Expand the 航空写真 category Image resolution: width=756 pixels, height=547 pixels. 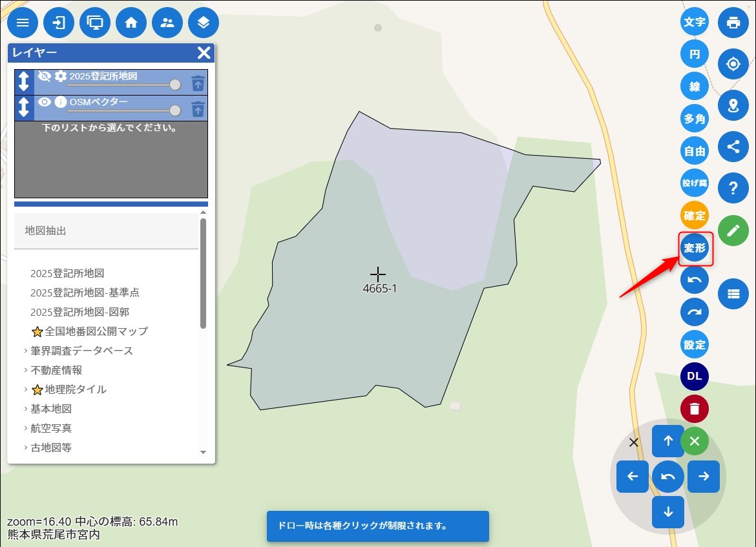point(51,428)
